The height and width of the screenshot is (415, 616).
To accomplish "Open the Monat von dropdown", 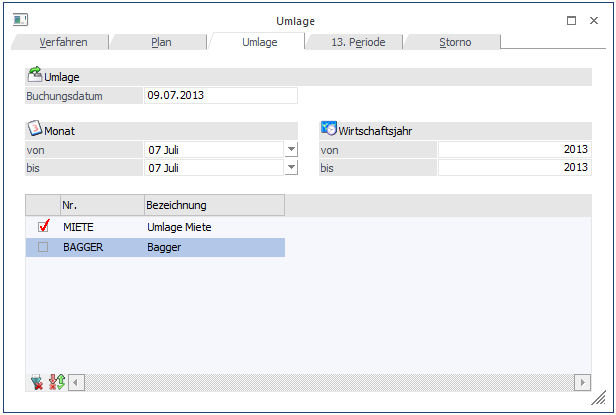I will coord(290,149).
